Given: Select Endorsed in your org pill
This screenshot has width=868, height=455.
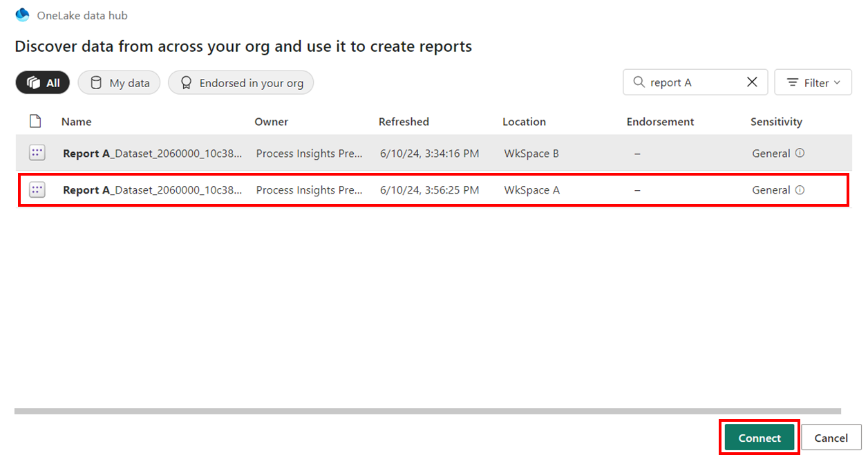Looking at the screenshot, I should 241,83.
